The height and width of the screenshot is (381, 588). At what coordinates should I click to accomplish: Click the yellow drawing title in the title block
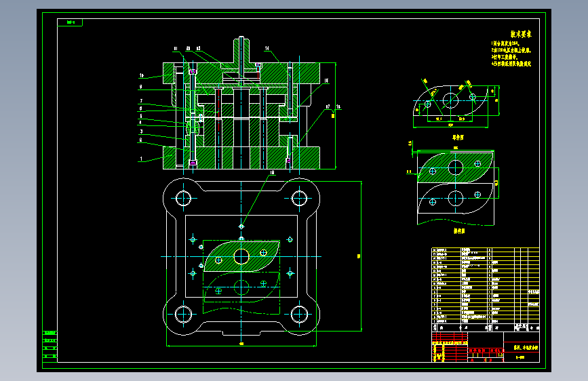[526, 348]
